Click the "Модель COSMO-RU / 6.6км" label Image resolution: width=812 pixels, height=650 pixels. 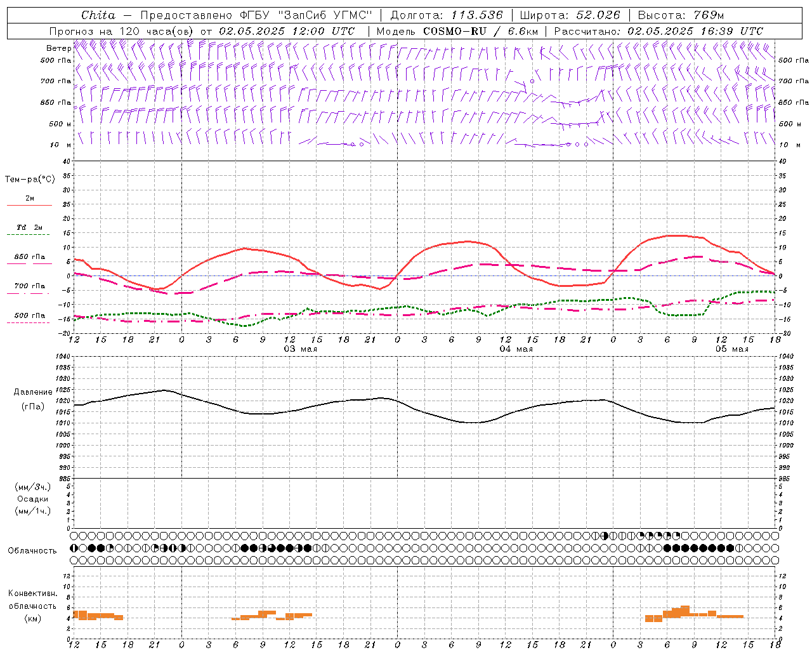(457, 31)
